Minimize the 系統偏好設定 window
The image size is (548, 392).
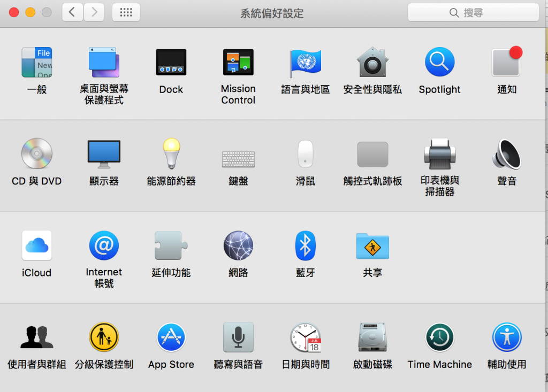tap(31, 13)
